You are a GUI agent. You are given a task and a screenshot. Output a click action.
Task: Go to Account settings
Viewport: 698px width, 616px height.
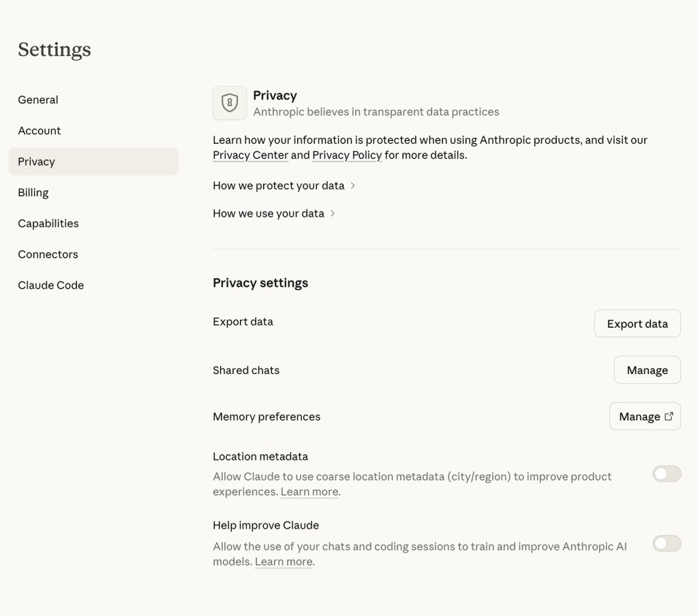pyautogui.click(x=40, y=131)
